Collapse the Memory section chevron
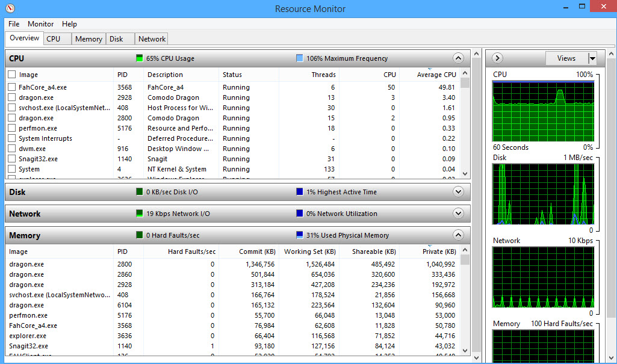This screenshot has height=364, width=617. [x=458, y=235]
